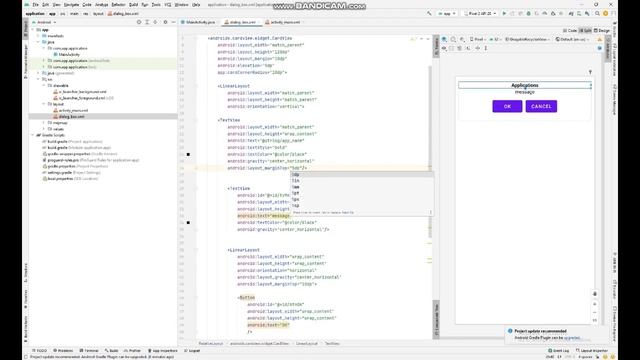The image size is (640, 360).
Task: Click the CANCEL button in layout preview
Action: (x=541, y=107)
